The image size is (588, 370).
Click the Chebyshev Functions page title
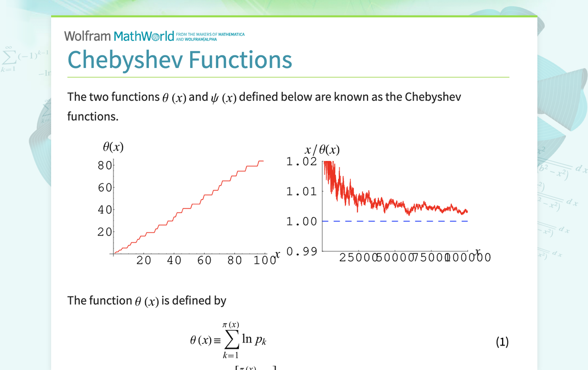[x=179, y=60]
